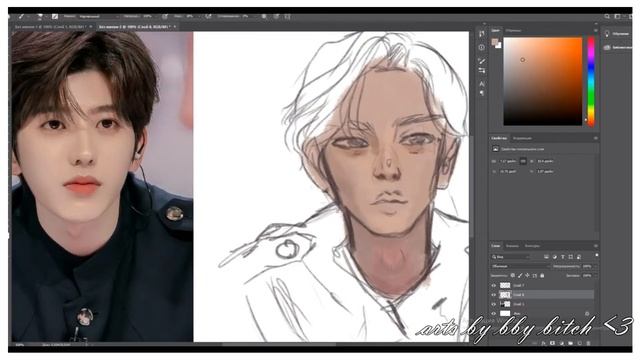Add layer mask icon at Layers bottom
The height and width of the screenshot is (360, 640).
click(x=553, y=343)
